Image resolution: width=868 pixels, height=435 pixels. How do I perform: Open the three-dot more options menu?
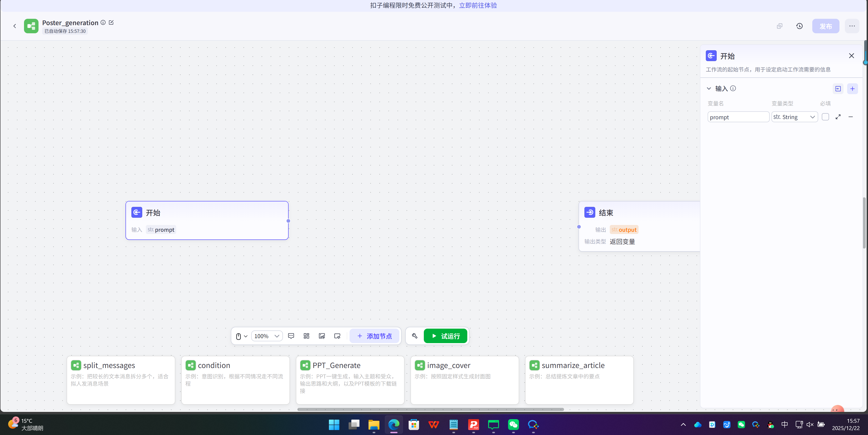852,26
